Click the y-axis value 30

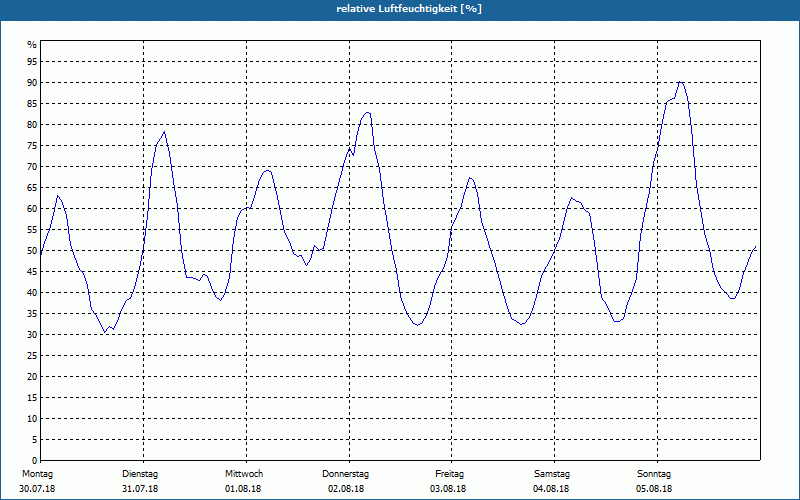click(32, 335)
